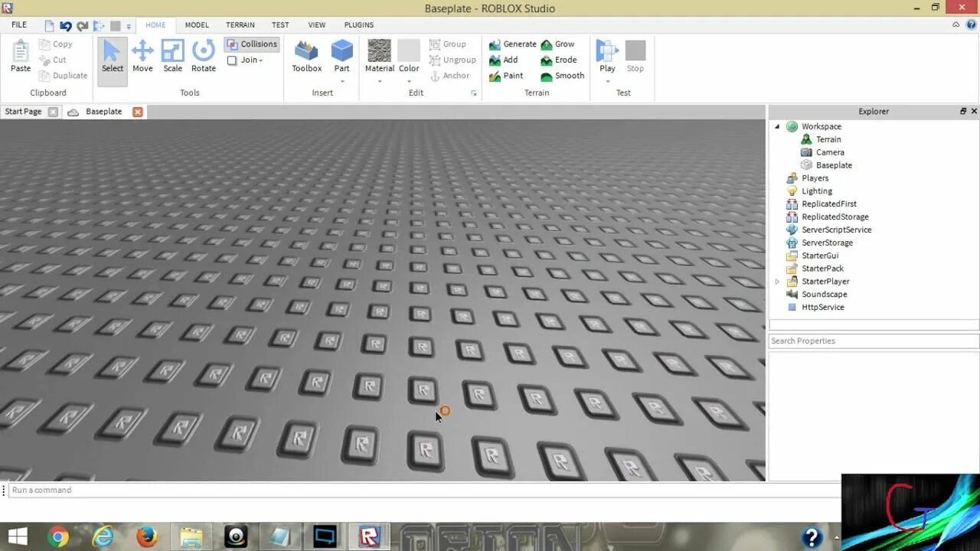Click the terrain Generate tool
The image size is (980, 551).
tap(513, 44)
